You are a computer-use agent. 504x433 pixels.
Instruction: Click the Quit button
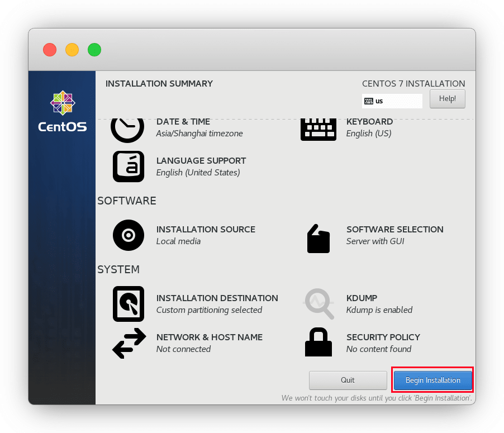coord(348,380)
